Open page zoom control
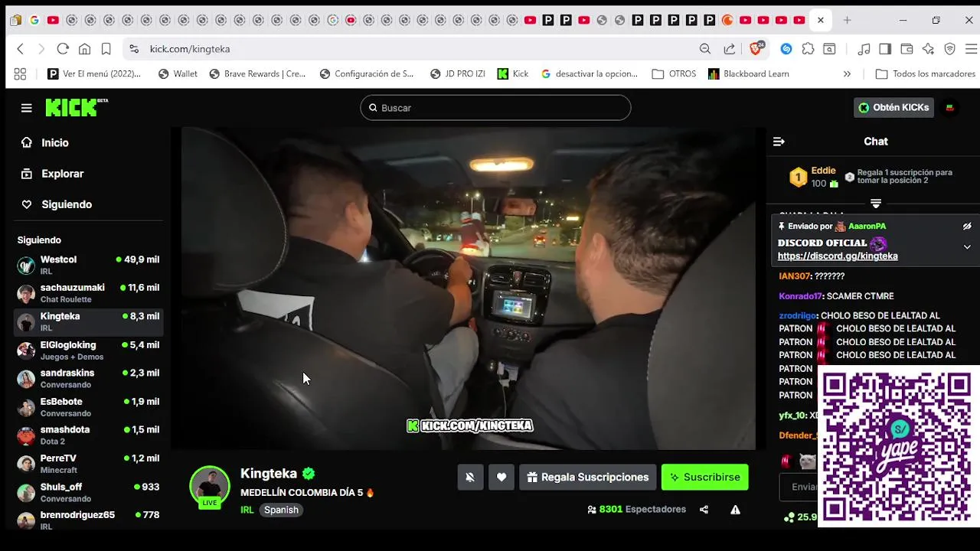The height and width of the screenshot is (551, 980). [705, 49]
